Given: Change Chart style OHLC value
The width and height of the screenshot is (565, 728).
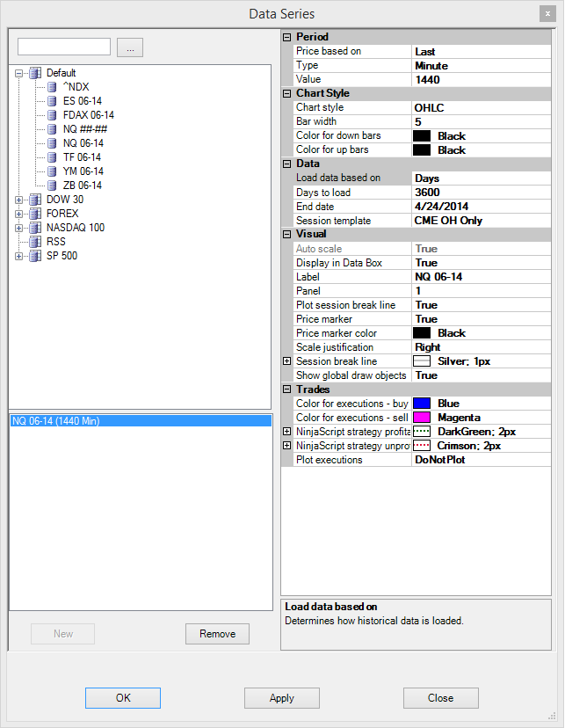Looking at the screenshot, I should [x=482, y=108].
